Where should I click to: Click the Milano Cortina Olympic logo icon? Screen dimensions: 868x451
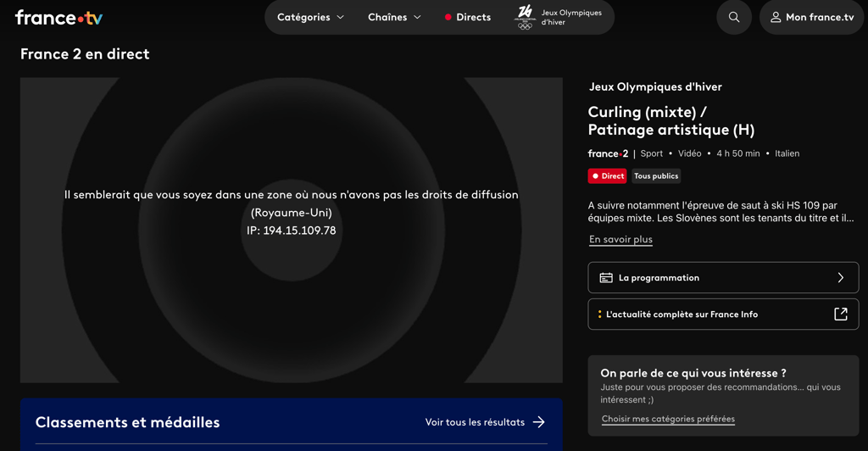525,17
